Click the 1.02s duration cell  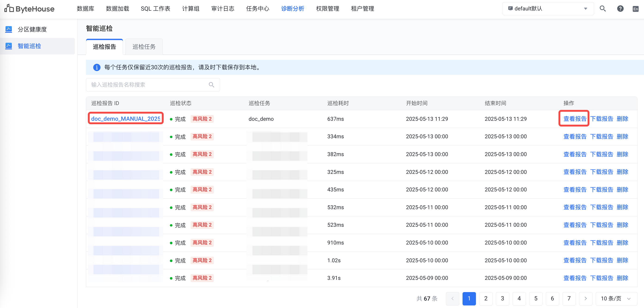[x=334, y=260]
